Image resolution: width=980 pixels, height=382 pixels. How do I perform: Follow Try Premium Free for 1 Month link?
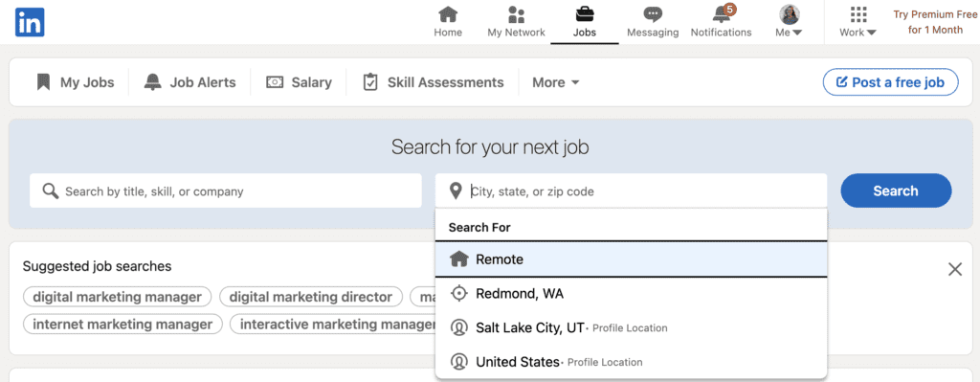coord(935,22)
